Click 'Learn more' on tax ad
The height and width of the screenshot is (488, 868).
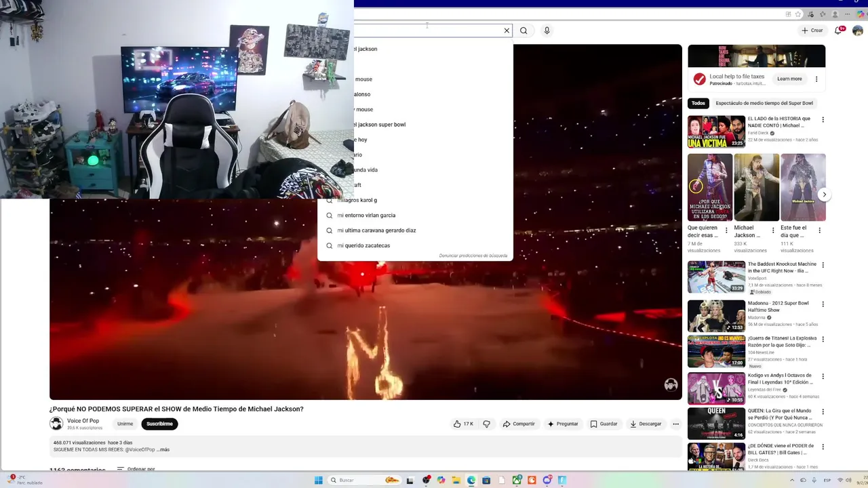click(789, 79)
